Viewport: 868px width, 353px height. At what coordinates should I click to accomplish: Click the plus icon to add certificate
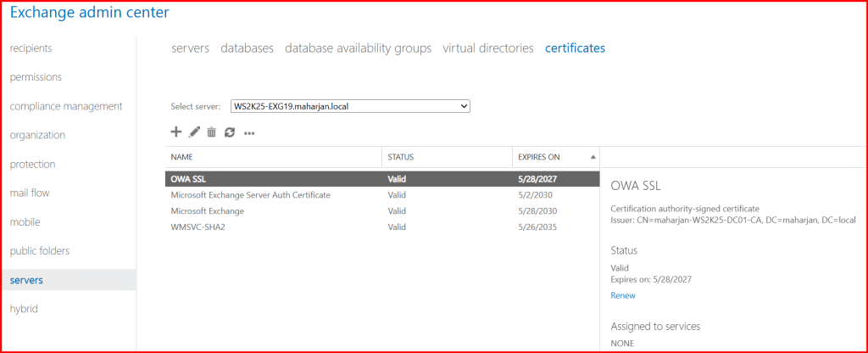tap(176, 132)
